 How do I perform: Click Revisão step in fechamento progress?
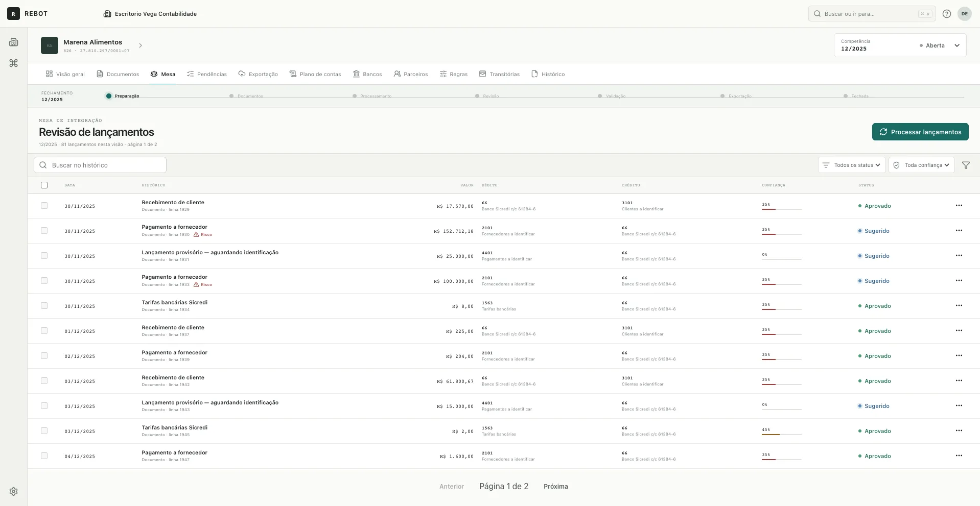pos(487,96)
